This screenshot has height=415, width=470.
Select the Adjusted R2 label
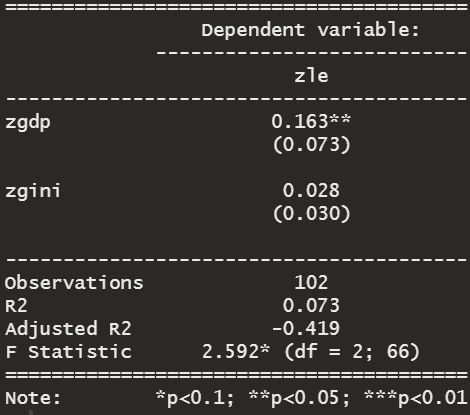coord(68,329)
